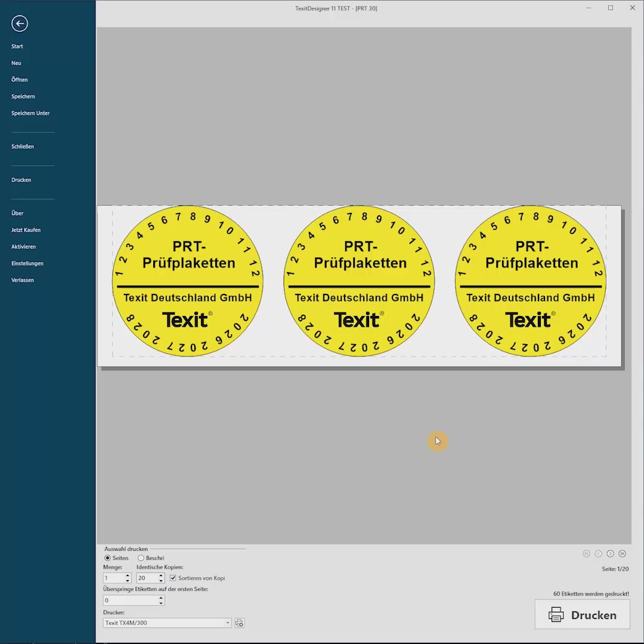Click Aktivieren in the sidebar
644x644 pixels.
(23, 247)
